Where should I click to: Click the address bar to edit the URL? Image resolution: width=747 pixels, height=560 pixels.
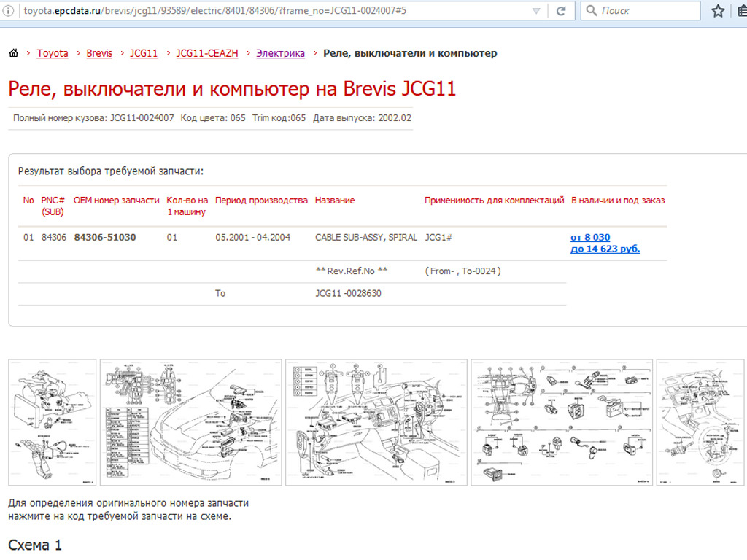click(277, 11)
